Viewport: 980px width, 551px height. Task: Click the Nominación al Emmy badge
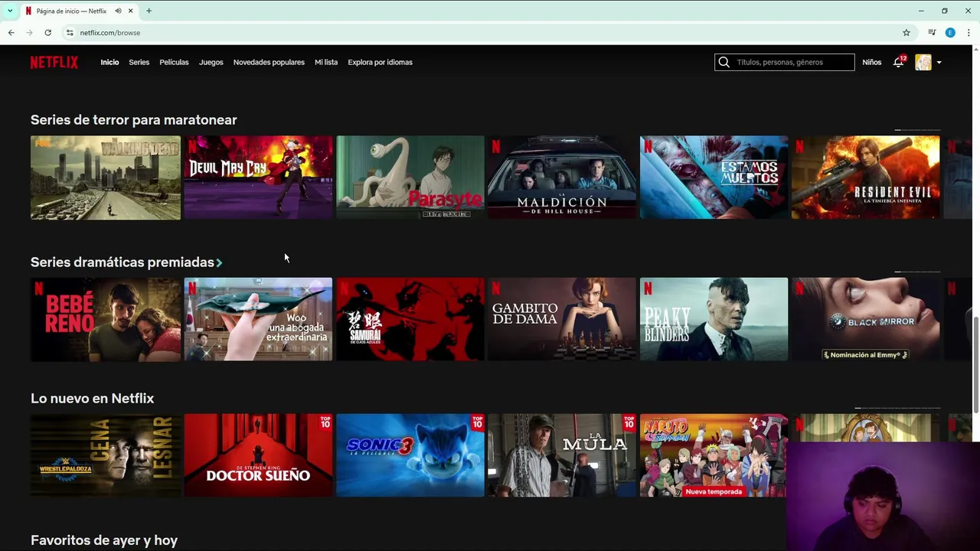point(865,355)
